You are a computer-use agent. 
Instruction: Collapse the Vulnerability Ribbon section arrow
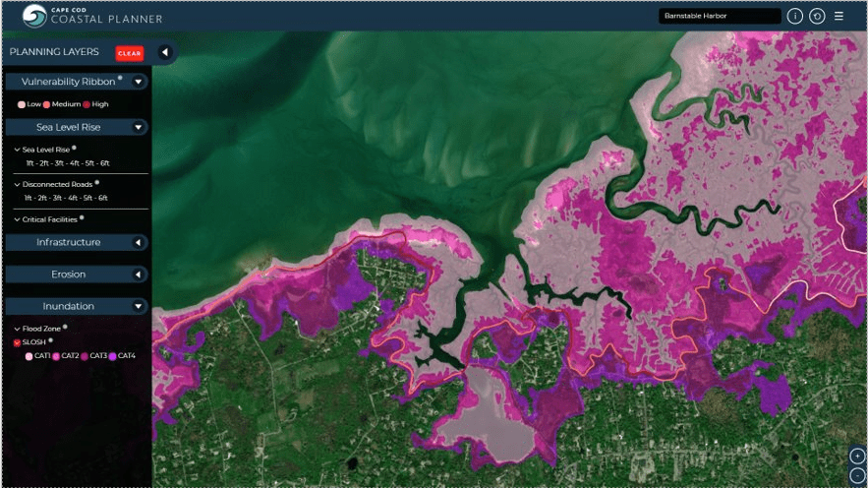pyautogui.click(x=138, y=82)
